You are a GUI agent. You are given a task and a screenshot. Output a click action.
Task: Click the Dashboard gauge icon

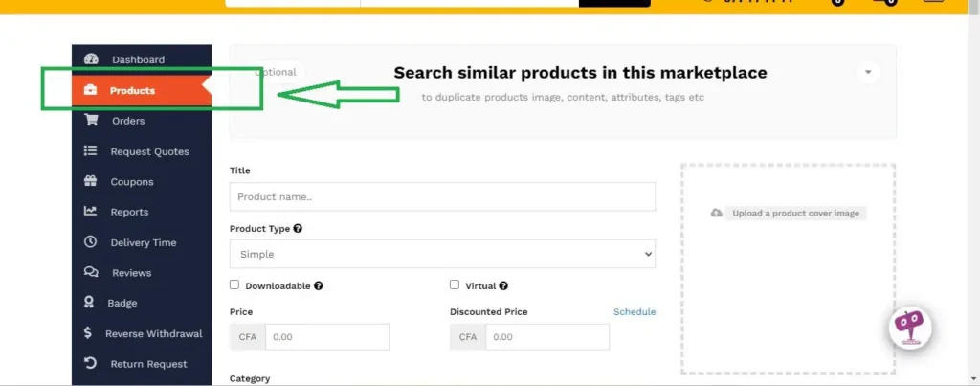click(x=91, y=59)
